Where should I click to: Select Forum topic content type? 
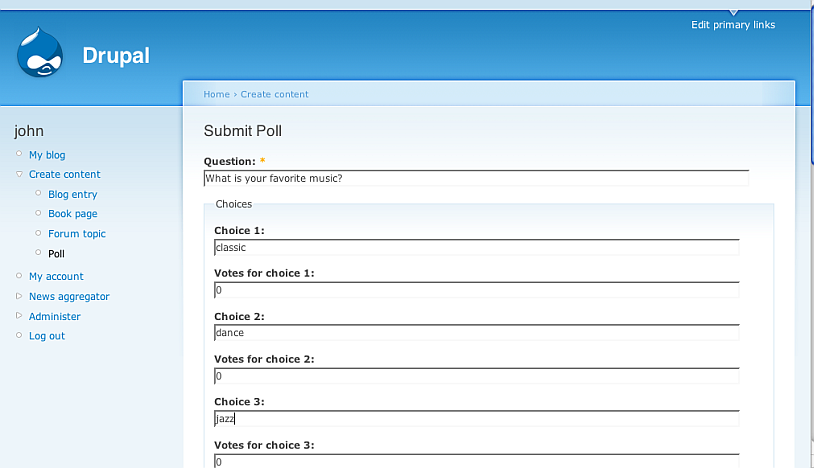click(x=76, y=234)
